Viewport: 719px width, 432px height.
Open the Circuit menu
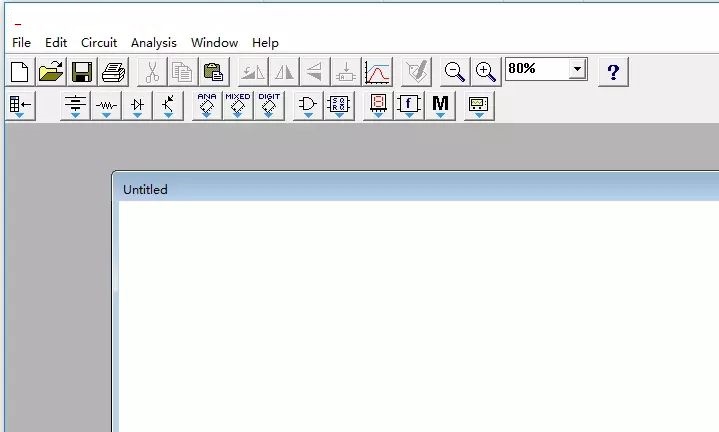tap(99, 42)
